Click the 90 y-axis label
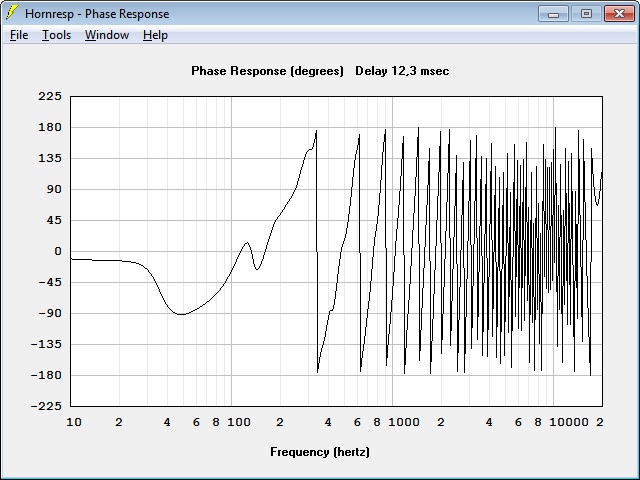The height and width of the screenshot is (480, 640). click(x=54, y=189)
